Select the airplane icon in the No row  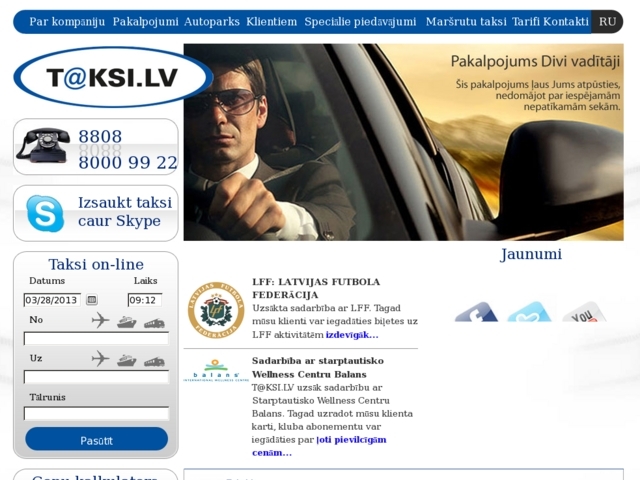tap(100, 320)
